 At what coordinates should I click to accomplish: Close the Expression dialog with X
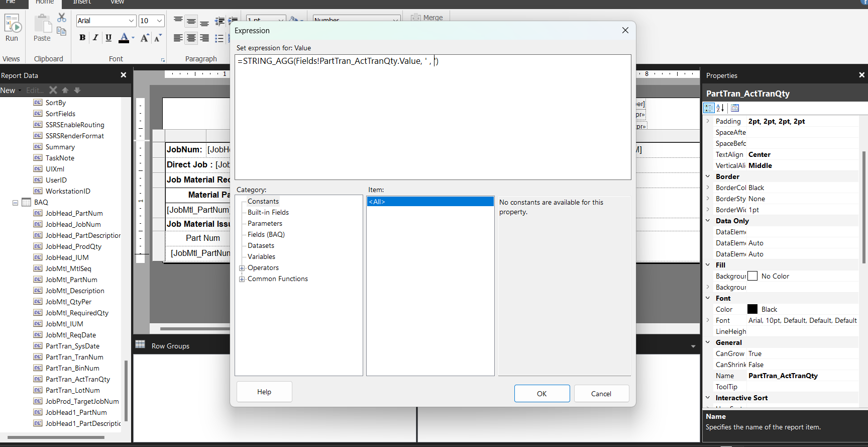coord(625,30)
